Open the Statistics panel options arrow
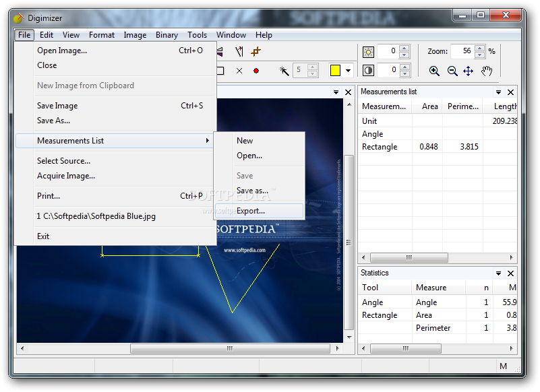Screen dimensions: 540x392 coord(498,273)
